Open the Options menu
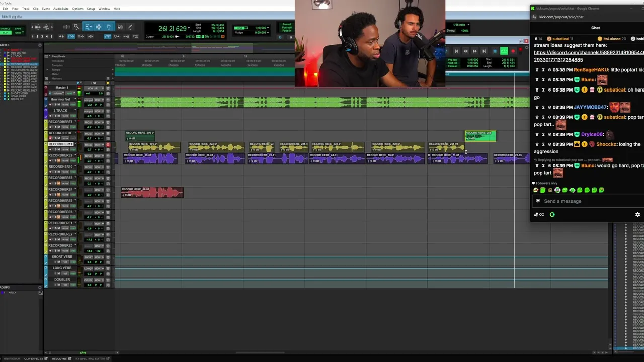The image size is (644, 362). tap(77, 9)
